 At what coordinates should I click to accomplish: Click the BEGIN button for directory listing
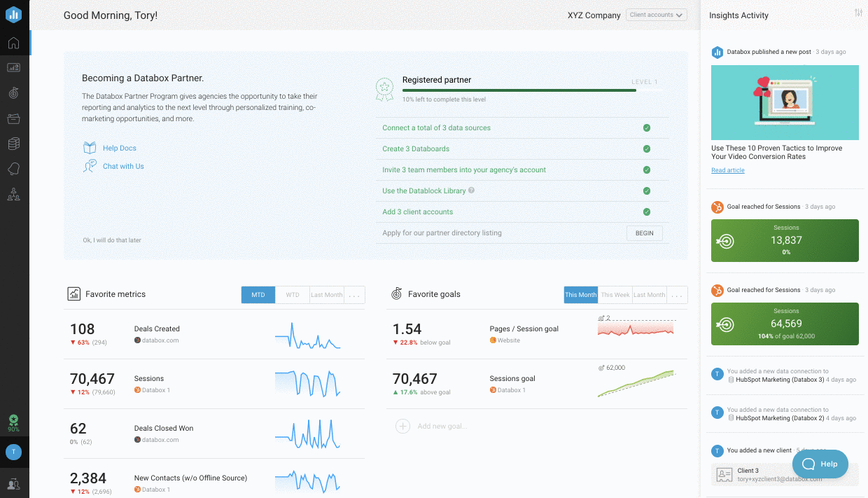644,233
